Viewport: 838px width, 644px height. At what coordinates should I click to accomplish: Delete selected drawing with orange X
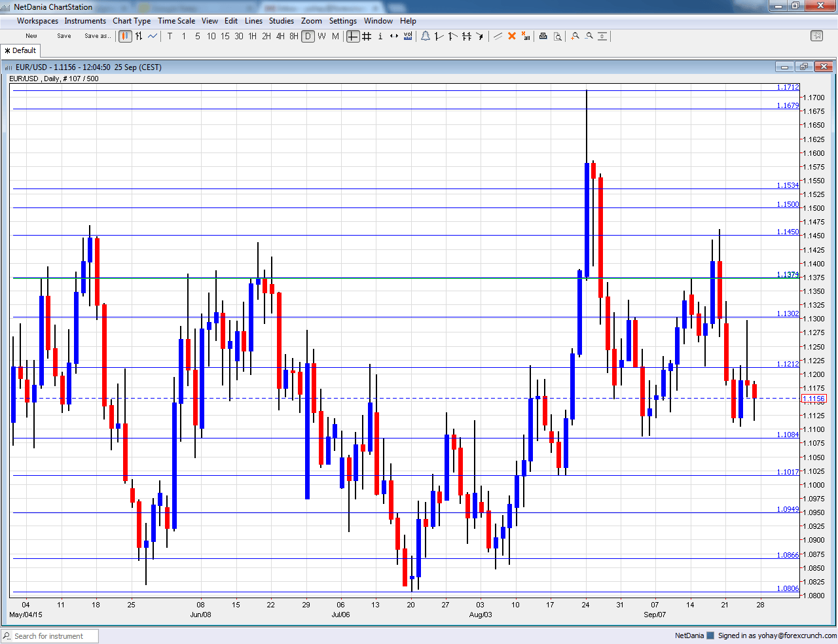point(512,36)
